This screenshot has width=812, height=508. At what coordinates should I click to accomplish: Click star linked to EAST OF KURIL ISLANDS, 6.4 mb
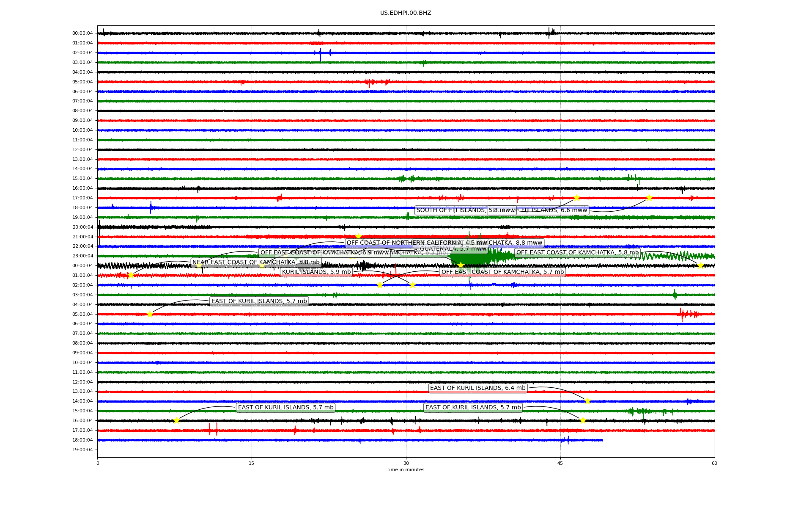[587, 401]
